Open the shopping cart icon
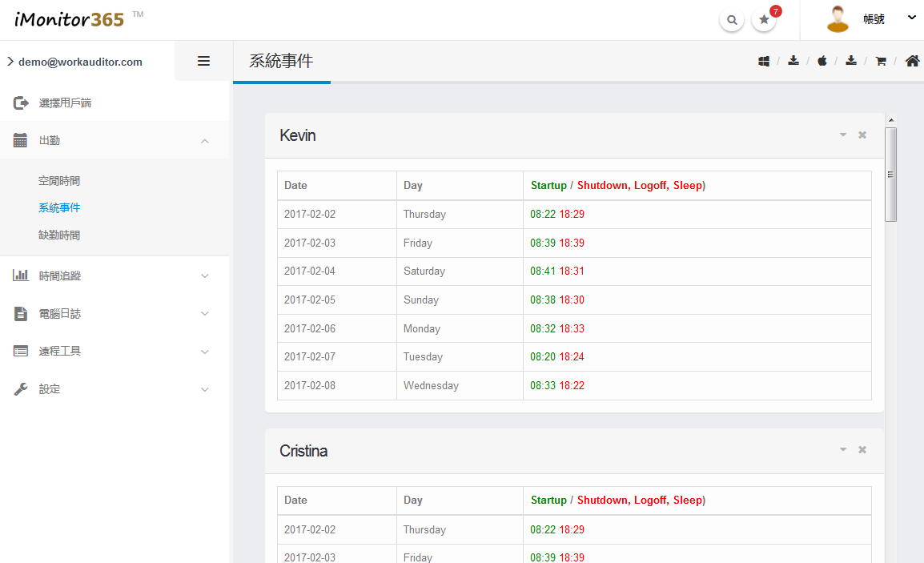Image resolution: width=924 pixels, height=563 pixels. tap(881, 61)
